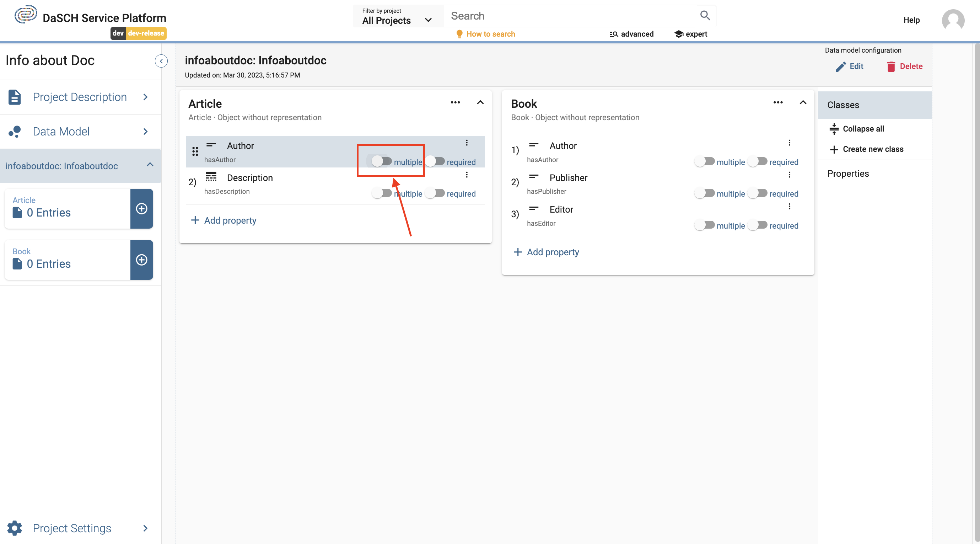Viewport: 980px width, 544px height.
Task: Open the three-dot menu next to Book's Author property
Action: [790, 142]
